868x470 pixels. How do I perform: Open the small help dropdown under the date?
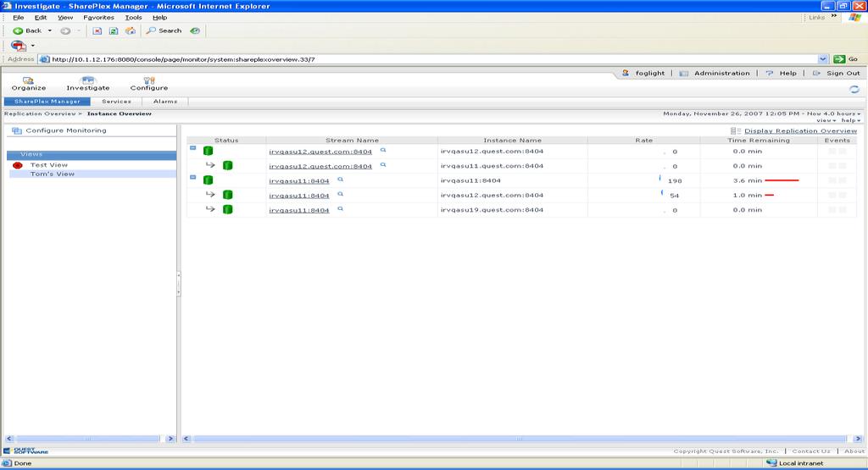(851, 120)
